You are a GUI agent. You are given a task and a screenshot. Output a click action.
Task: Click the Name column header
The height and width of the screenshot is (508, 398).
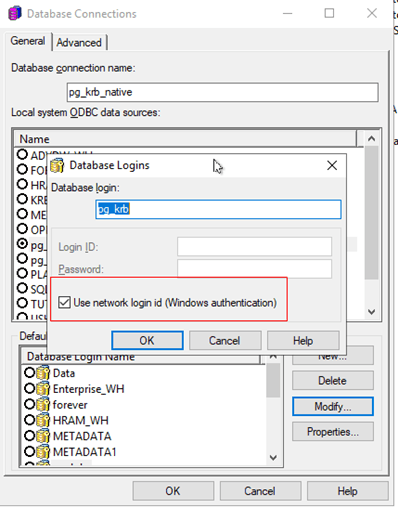[x=186, y=139]
